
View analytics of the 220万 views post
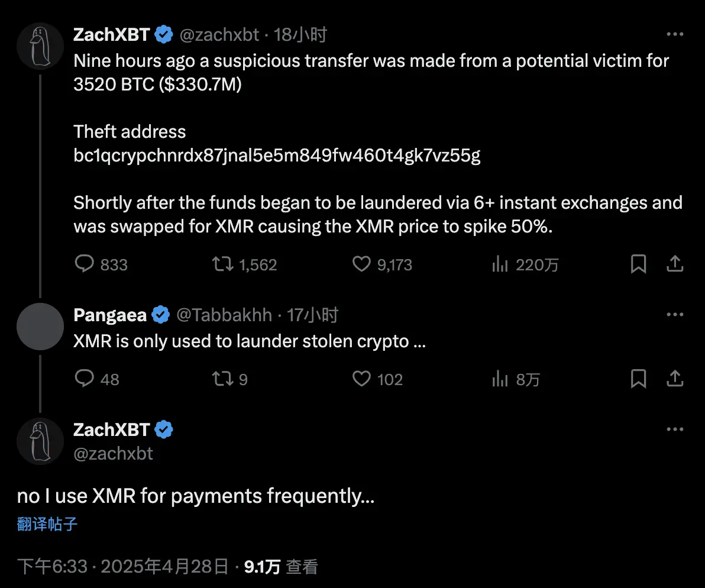click(500, 264)
